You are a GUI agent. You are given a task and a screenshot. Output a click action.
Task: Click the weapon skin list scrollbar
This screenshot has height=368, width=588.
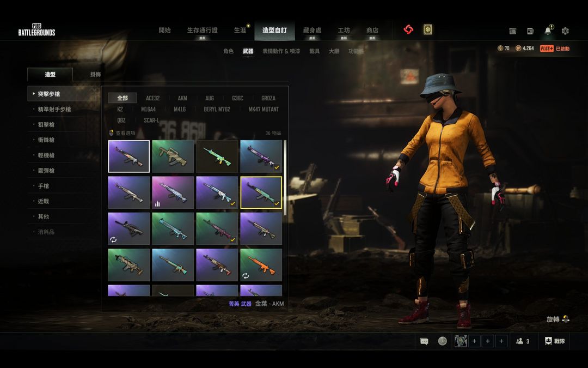285,178
